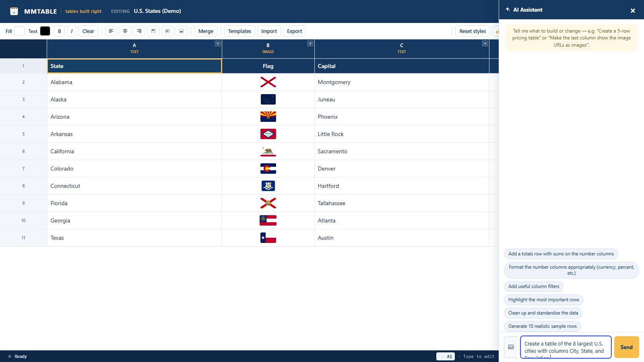
Task: Send the AI Assistant prompt
Action: (626, 347)
